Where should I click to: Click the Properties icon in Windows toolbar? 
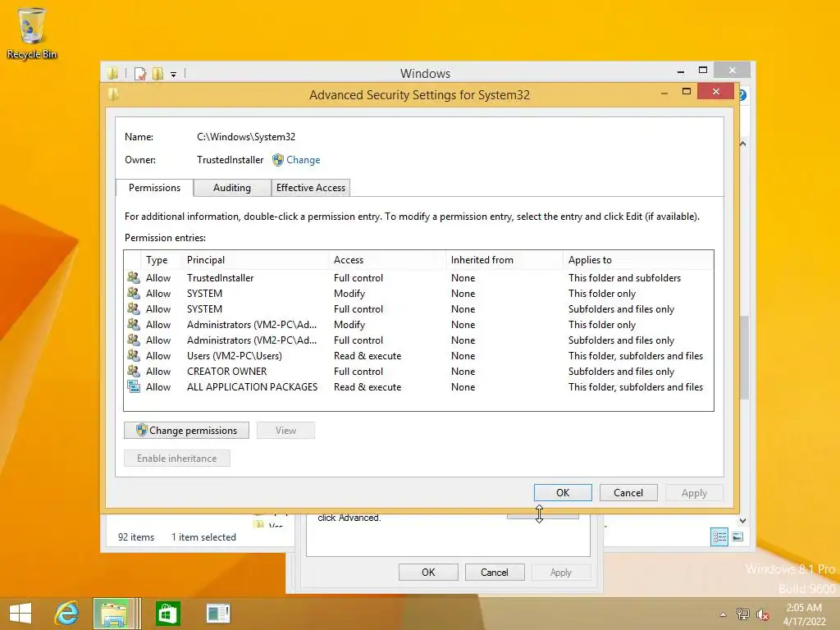[x=140, y=73]
